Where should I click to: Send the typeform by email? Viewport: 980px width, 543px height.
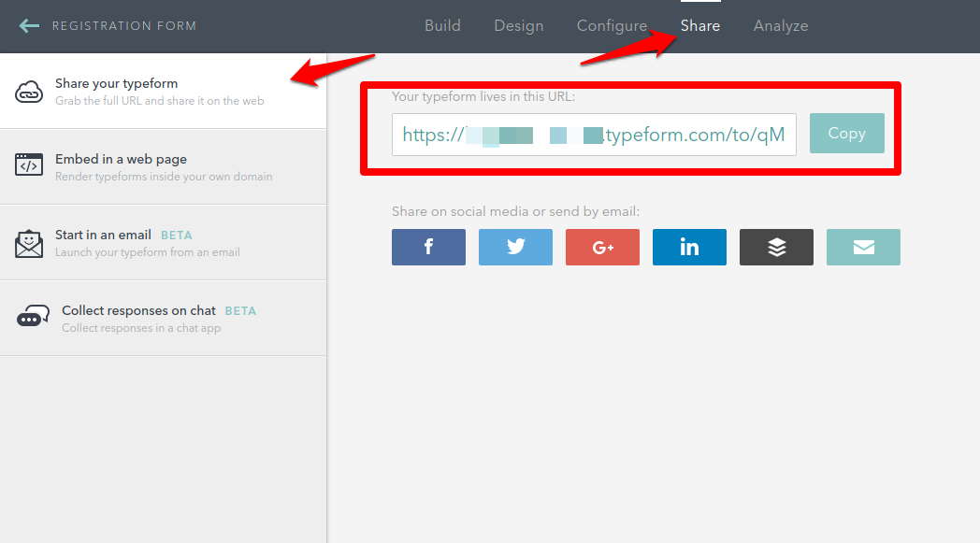tap(863, 247)
